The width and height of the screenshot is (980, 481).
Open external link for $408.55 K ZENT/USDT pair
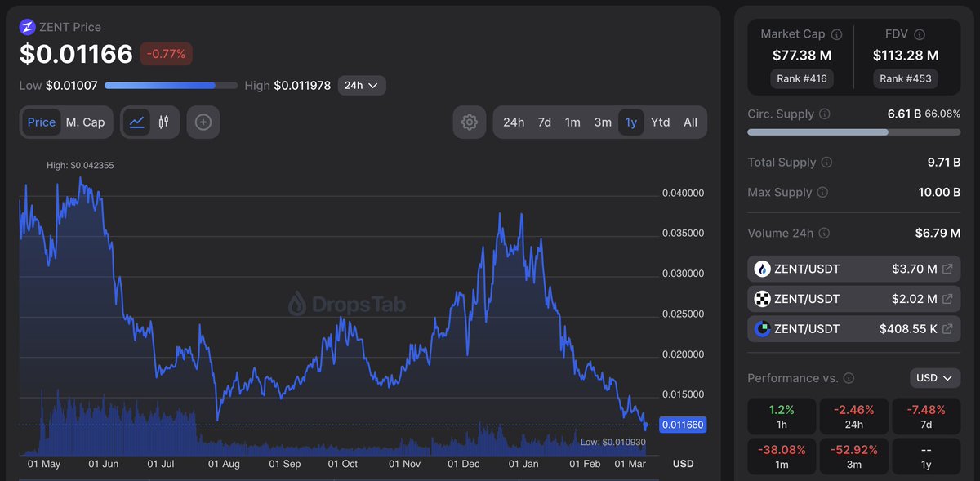point(947,329)
